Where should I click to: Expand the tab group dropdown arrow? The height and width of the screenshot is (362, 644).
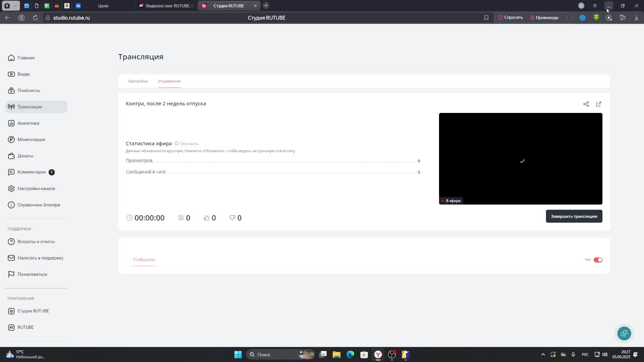[x=15, y=6]
